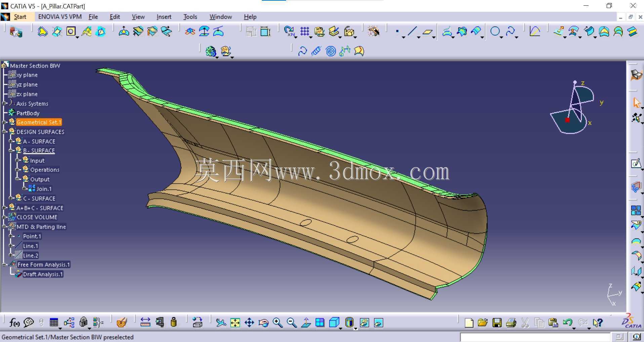
Task: Open the Tools menu
Action: click(190, 17)
